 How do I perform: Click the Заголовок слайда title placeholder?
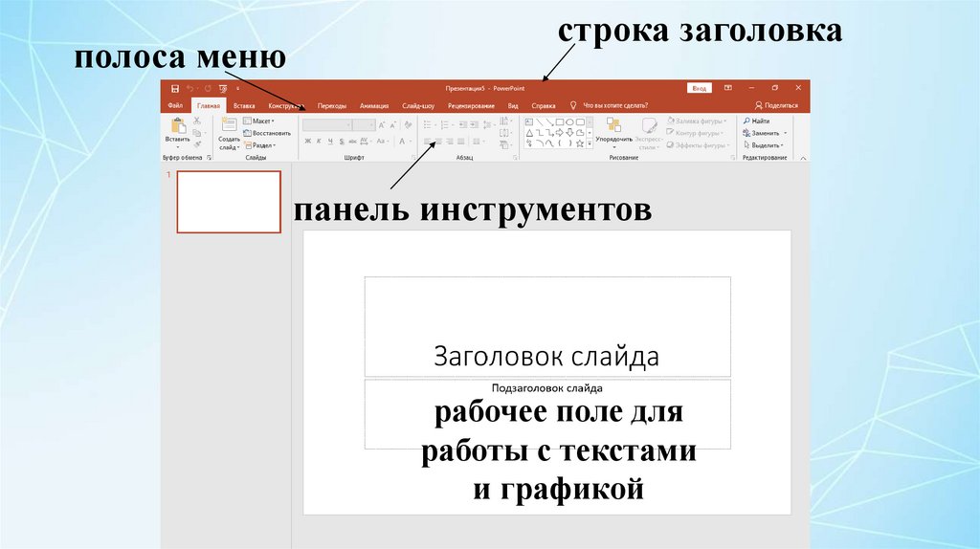(547, 327)
